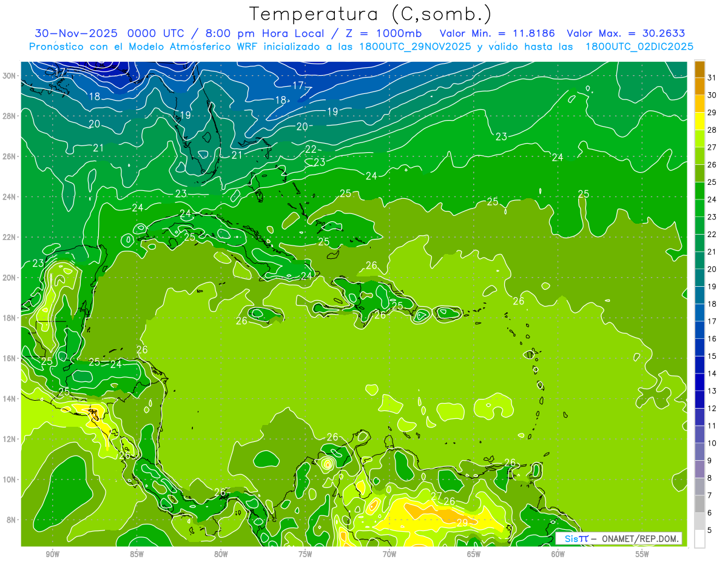Screen dimensions: 728x562
Task: Click the "29" contour label over Venezuela
Action: tap(462, 522)
